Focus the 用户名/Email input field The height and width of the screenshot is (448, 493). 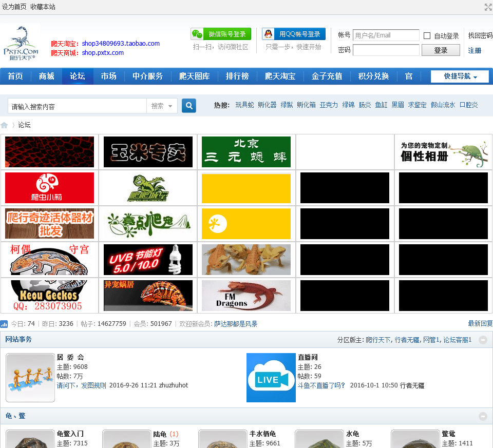pyautogui.click(x=386, y=35)
